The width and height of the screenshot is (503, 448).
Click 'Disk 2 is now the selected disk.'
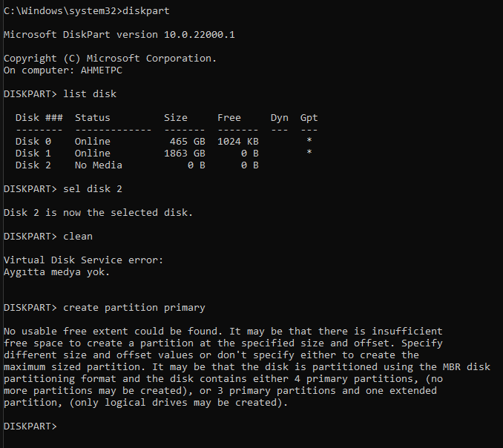pyautogui.click(x=98, y=213)
